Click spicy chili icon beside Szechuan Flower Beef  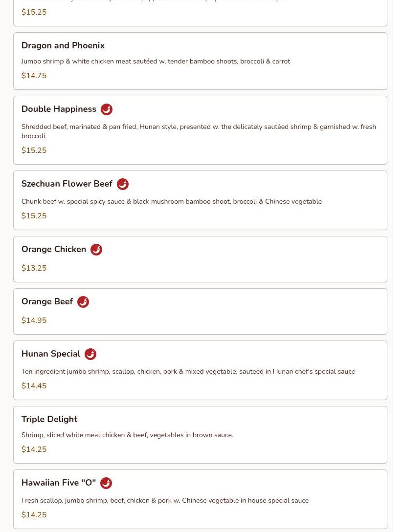point(123,184)
